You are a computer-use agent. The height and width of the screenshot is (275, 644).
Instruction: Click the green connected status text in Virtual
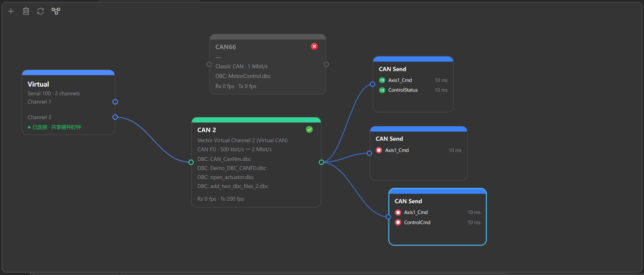point(55,127)
